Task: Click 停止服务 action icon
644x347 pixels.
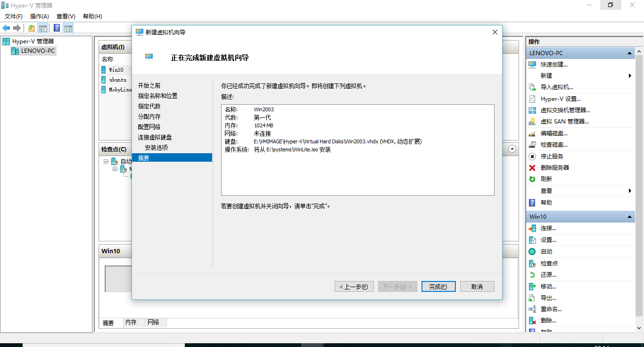Action: click(532, 156)
